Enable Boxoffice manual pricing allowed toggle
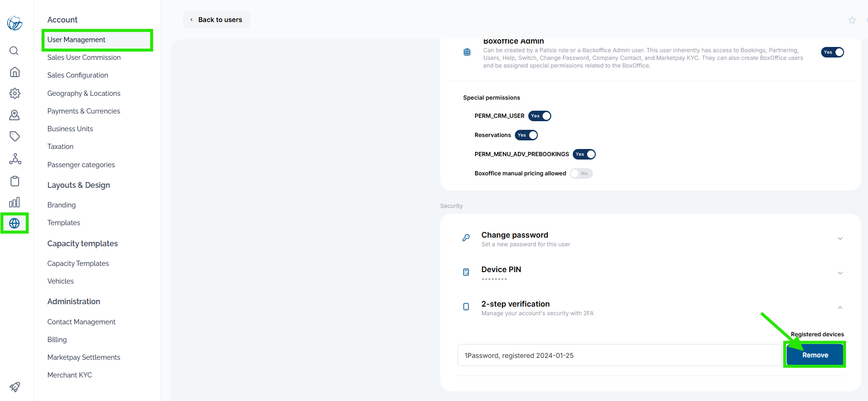 point(581,173)
